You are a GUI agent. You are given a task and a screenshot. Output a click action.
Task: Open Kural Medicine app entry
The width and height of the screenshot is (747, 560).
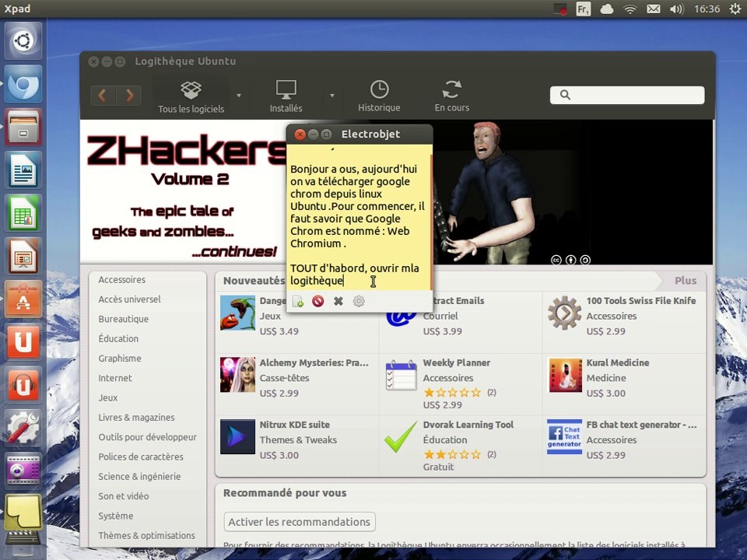tap(624, 384)
